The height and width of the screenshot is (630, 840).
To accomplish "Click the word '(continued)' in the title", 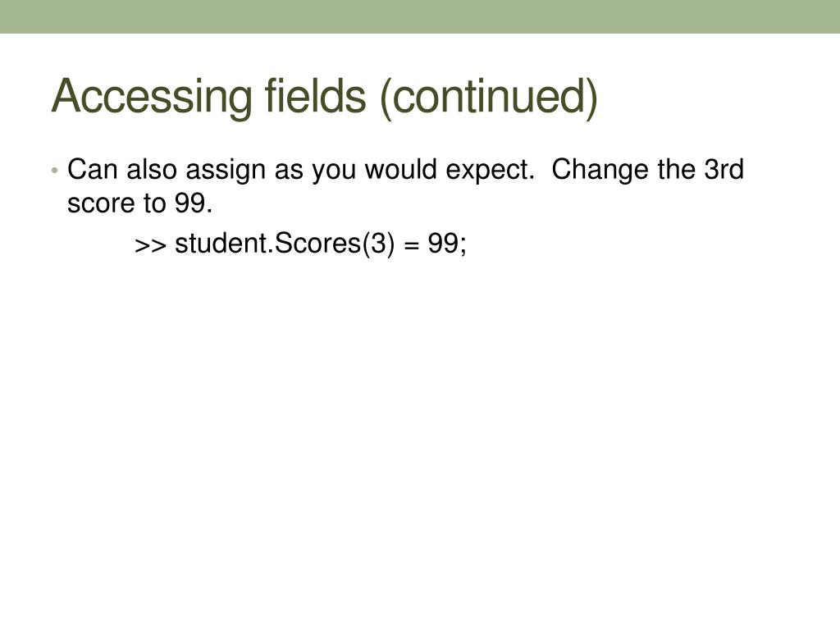I will click(489, 97).
